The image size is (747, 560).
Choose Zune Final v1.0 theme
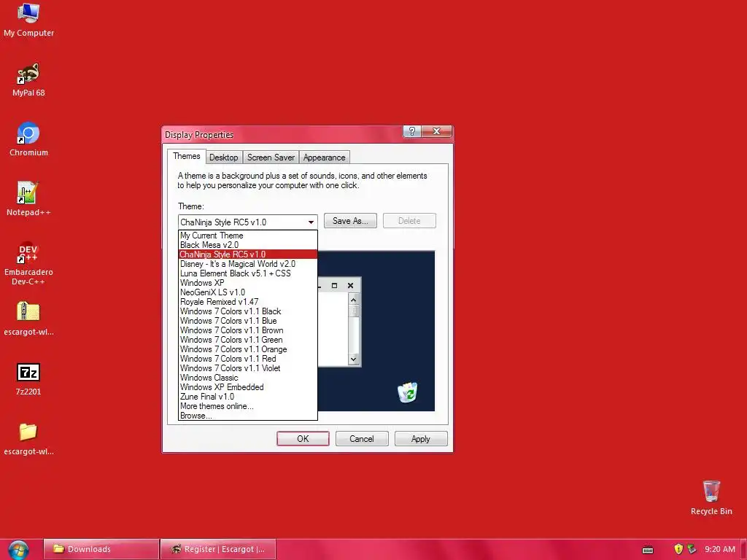[248, 397]
